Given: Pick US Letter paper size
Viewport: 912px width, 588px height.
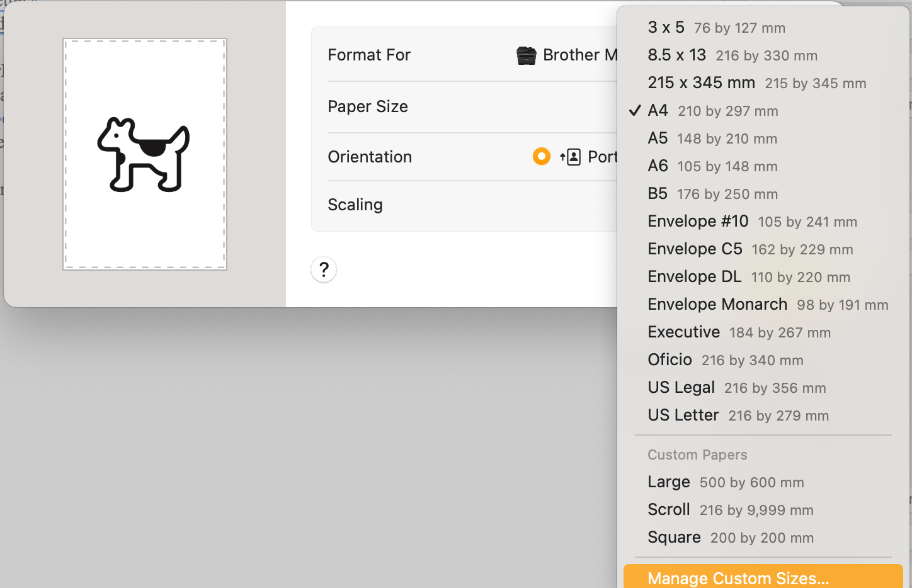Looking at the screenshot, I should coord(763,416).
